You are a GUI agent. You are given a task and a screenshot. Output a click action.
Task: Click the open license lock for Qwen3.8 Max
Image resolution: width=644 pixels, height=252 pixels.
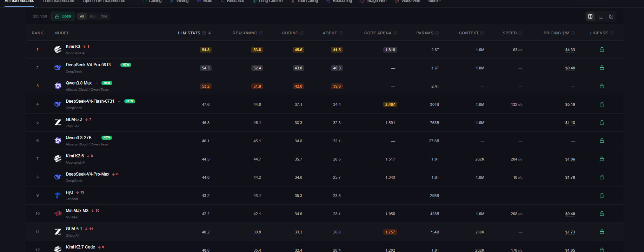(x=602, y=86)
